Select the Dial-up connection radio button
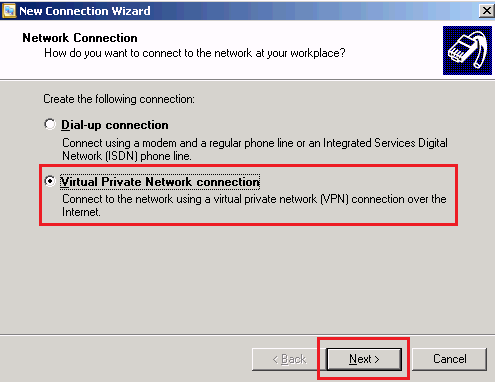495x382 pixels. click(50, 124)
